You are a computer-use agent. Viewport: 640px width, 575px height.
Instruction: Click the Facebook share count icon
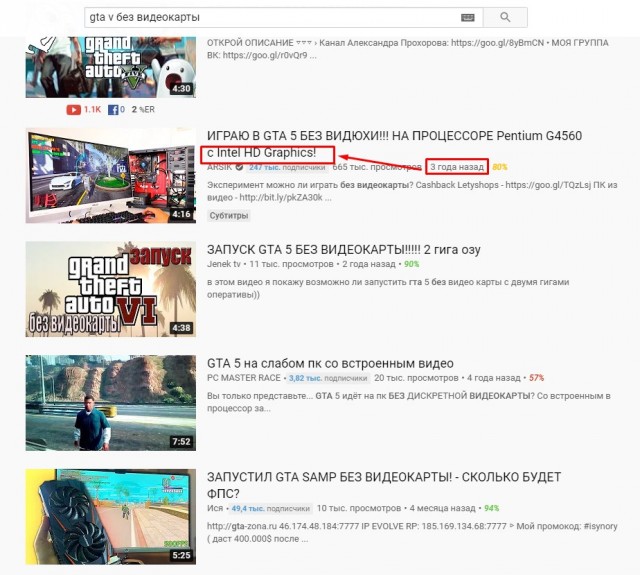pyautogui.click(x=113, y=109)
